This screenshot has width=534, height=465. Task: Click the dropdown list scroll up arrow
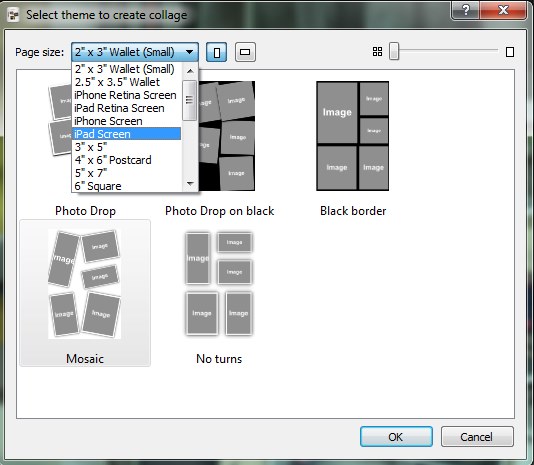pyautogui.click(x=190, y=71)
